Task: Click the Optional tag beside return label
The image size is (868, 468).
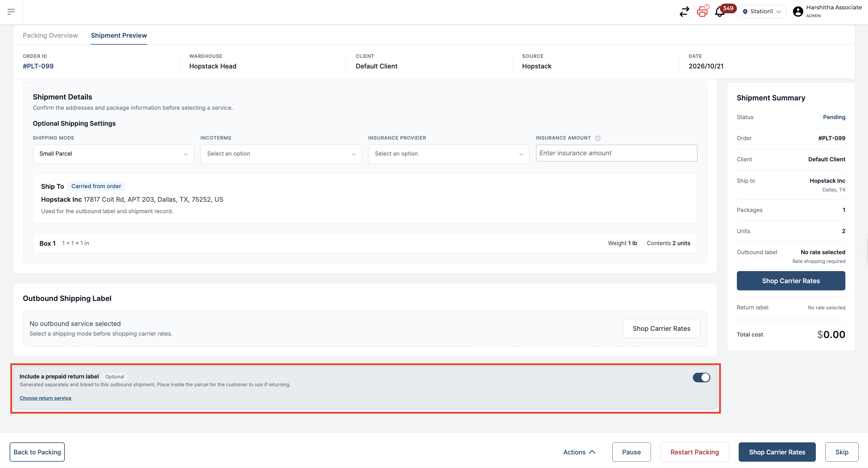Action: (115, 377)
